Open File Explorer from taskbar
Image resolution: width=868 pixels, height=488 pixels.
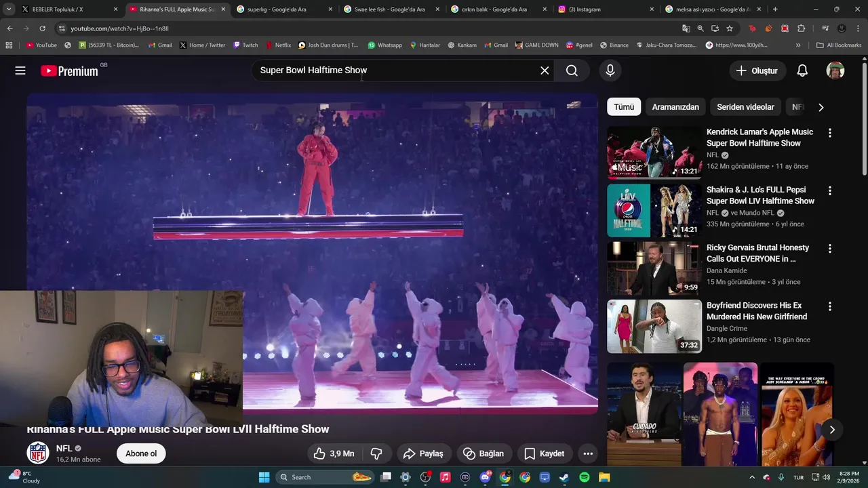[x=604, y=477]
